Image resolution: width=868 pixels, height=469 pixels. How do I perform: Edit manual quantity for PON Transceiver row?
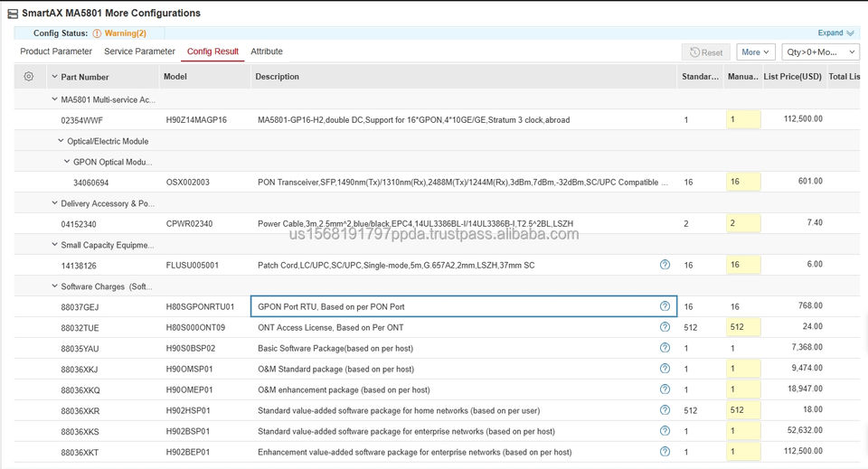pos(743,182)
